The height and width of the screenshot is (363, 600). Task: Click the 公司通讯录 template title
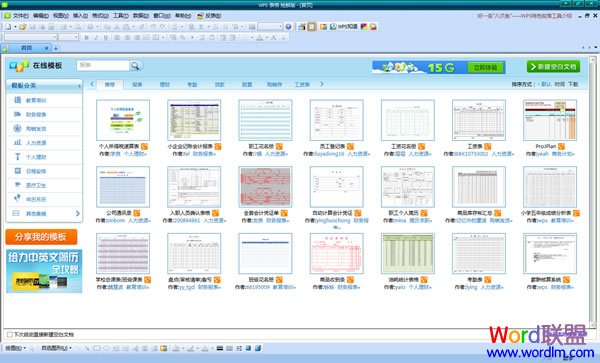(119, 213)
